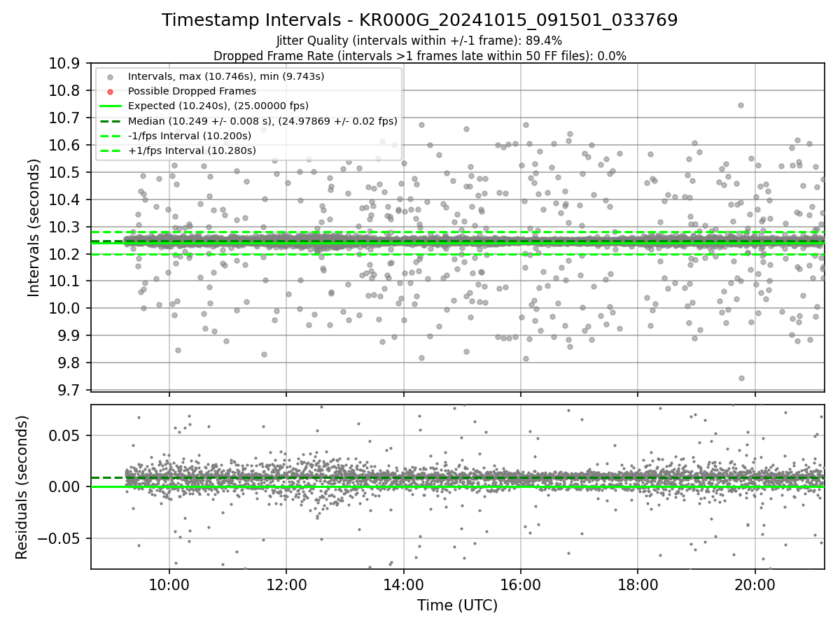Viewport: 840px width, 630px height.
Task: Click the minimum interval data point near 9.74s
Action: 741,378
